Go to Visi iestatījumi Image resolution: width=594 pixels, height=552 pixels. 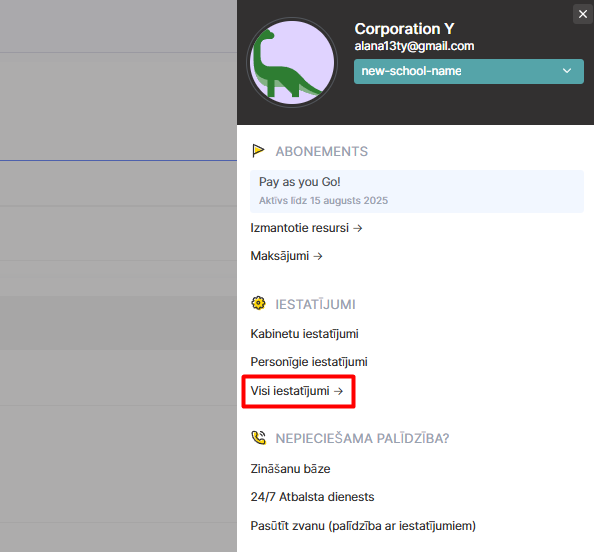click(x=297, y=391)
